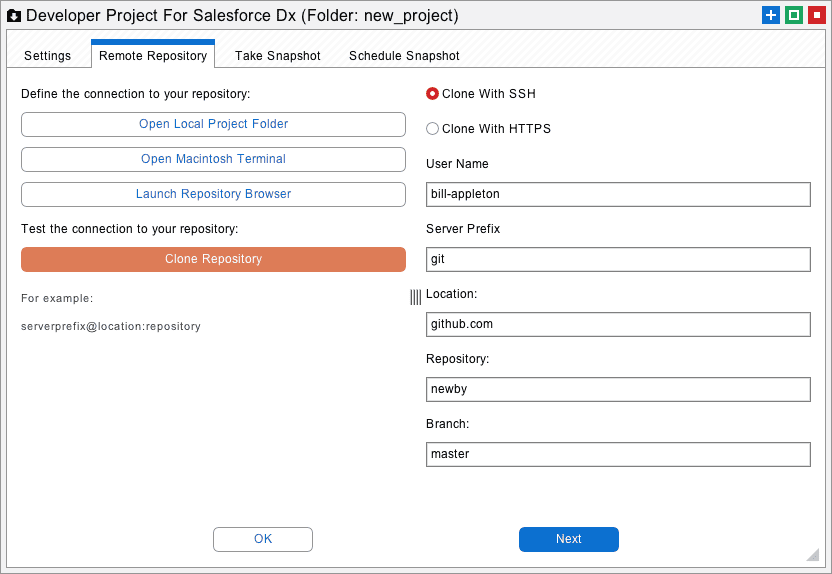The image size is (832, 574).
Task: Click the resize grip in the bottom corner
Action: 813,555
